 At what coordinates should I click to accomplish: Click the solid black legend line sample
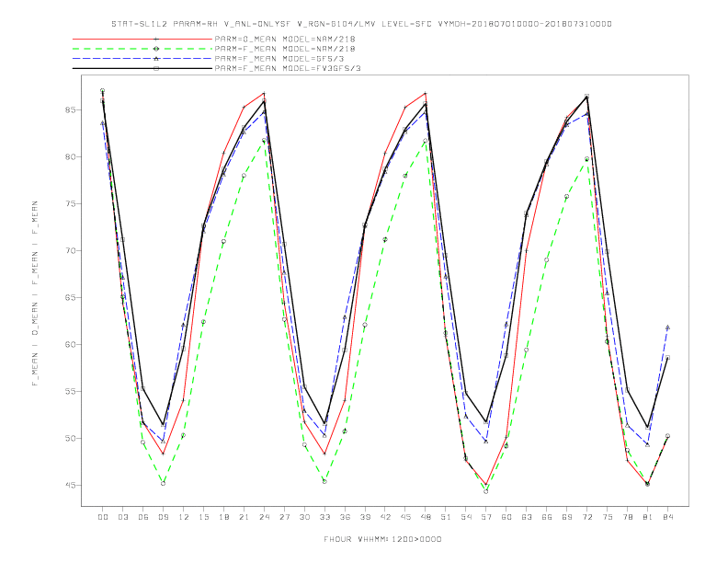point(142,68)
